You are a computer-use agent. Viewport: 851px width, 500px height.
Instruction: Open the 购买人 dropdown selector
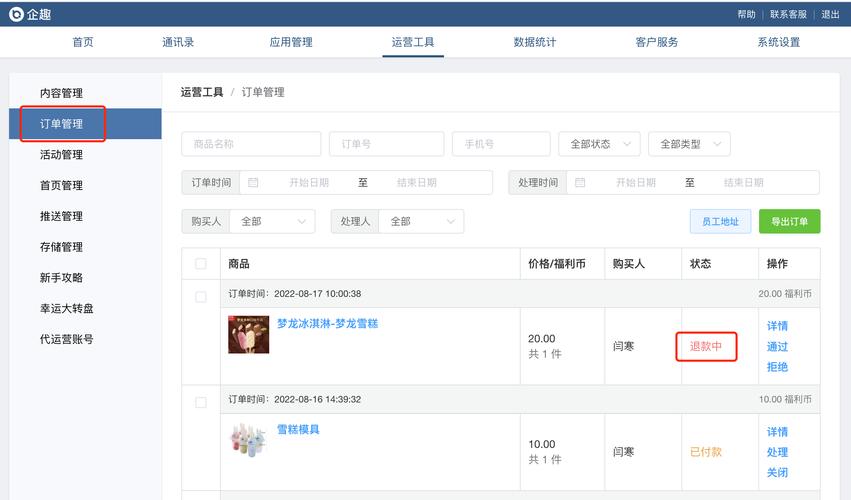coord(272,222)
